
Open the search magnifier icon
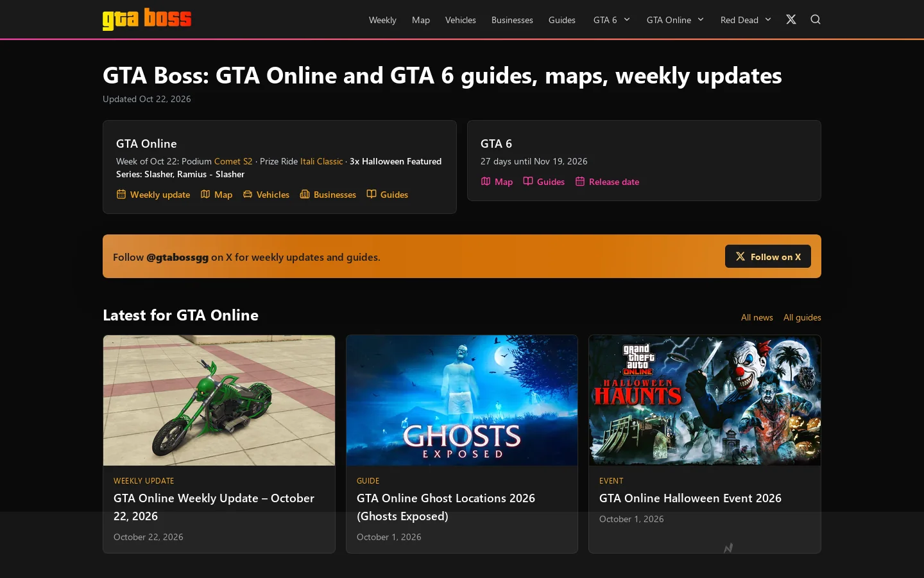point(816,19)
